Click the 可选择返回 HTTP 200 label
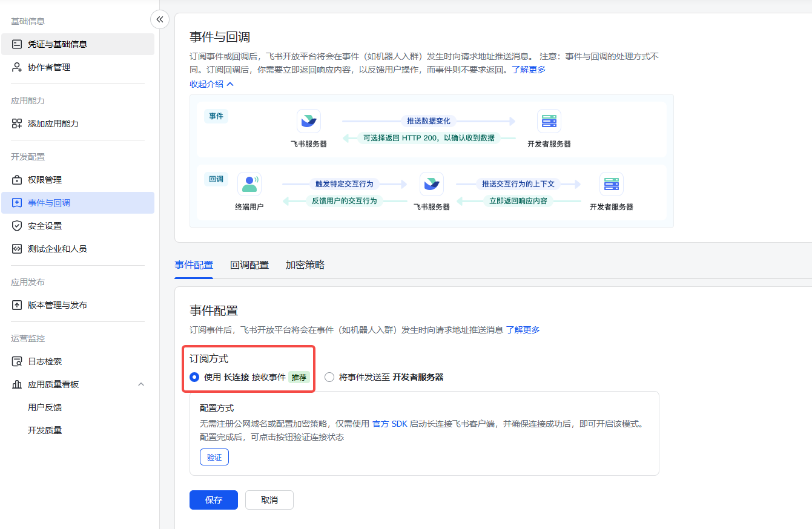 429,138
